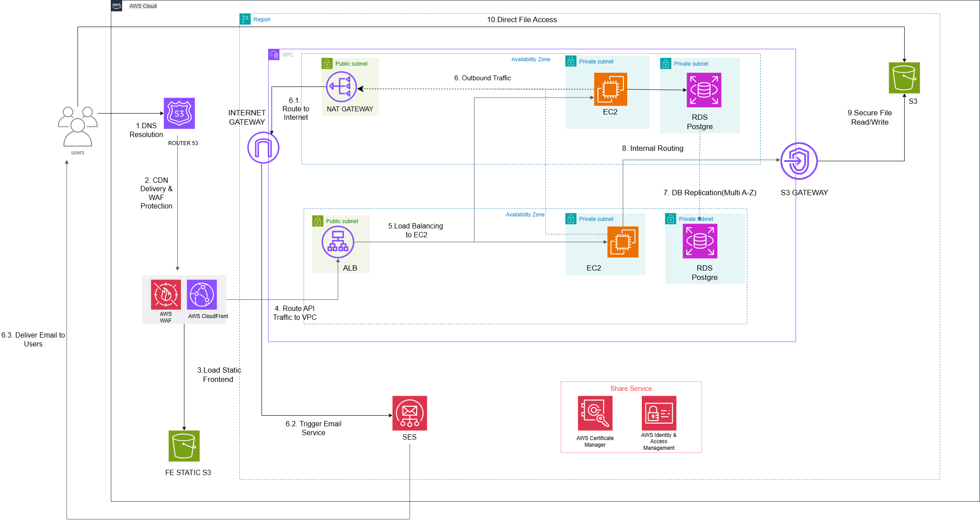The height and width of the screenshot is (523, 980).
Task: Select the AWS CloudFront icon
Action: [202, 295]
